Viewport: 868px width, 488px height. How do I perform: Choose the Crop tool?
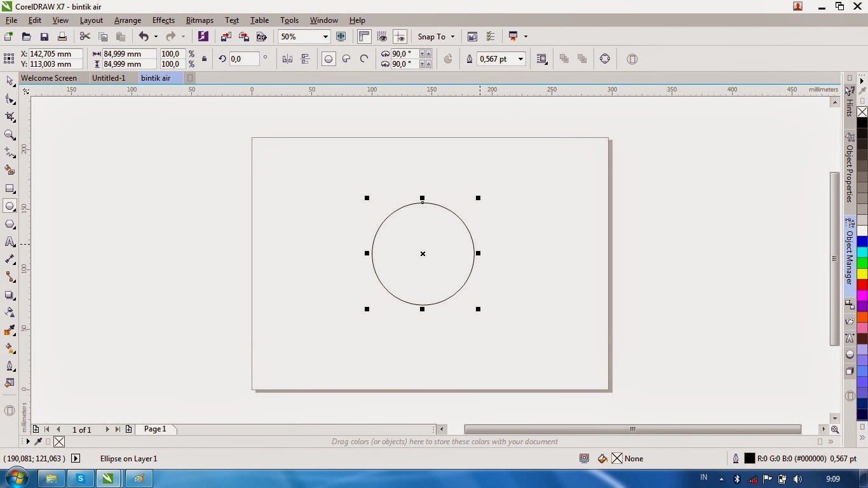pyautogui.click(x=10, y=117)
